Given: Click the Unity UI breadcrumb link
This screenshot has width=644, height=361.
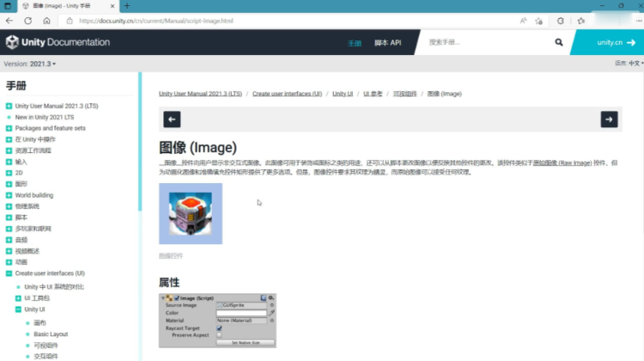Looking at the screenshot, I should tap(343, 93).
